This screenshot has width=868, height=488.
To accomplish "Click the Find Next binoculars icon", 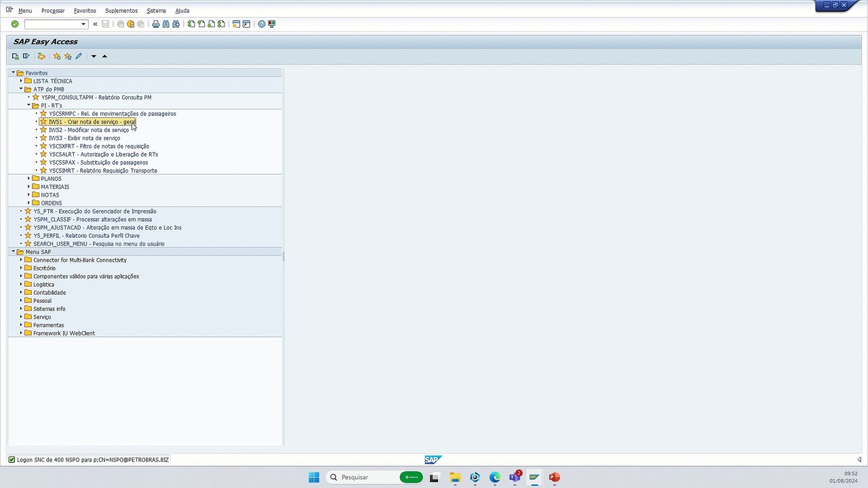I will point(176,24).
